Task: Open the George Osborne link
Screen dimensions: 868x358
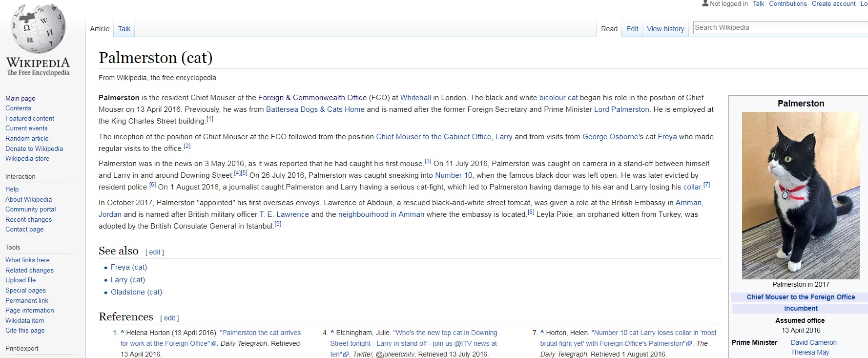Action: click(x=610, y=137)
